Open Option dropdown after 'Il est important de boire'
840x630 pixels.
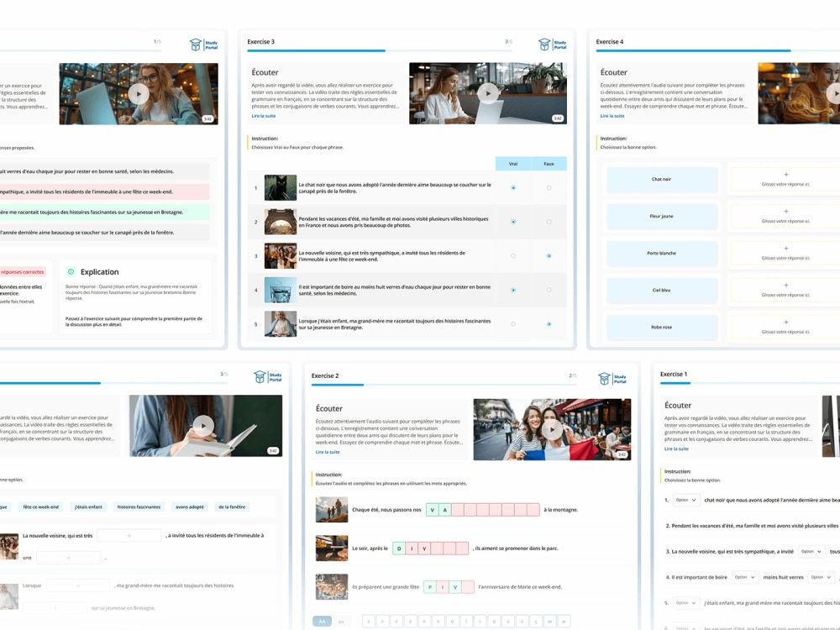tap(745, 577)
